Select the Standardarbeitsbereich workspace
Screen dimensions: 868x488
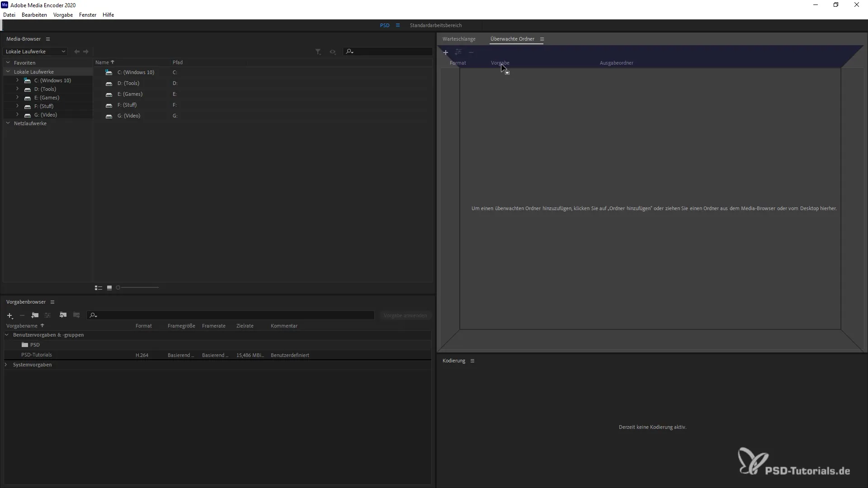click(435, 26)
